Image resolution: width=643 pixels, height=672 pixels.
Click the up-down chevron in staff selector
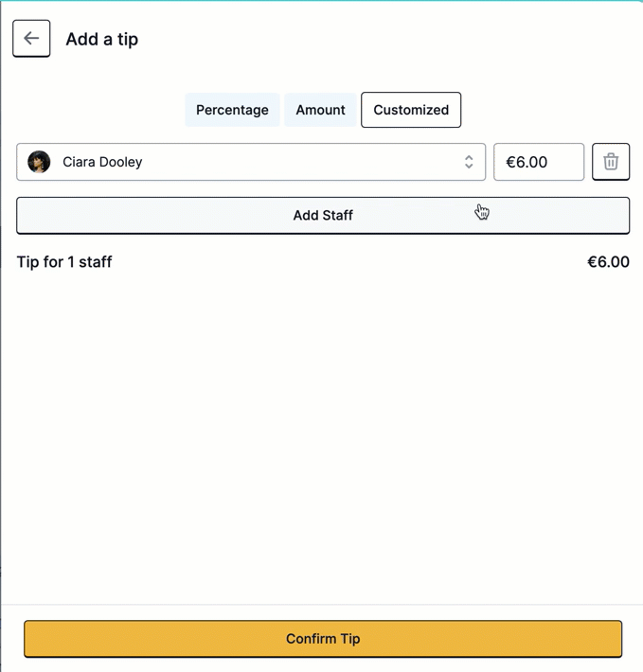click(469, 162)
